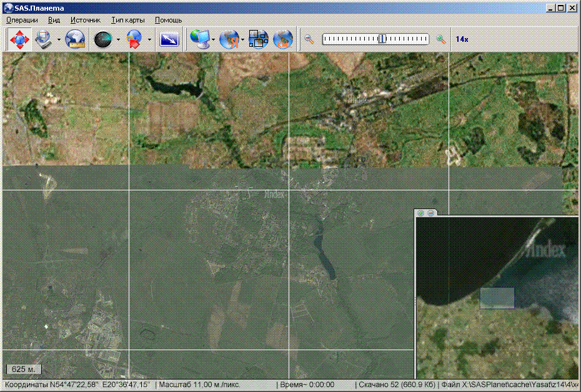Image resolution: width=581 pixels, height=392 pixels.
Task: Click zoom out magnifier left of slider
Action: (x=309, y=39)
